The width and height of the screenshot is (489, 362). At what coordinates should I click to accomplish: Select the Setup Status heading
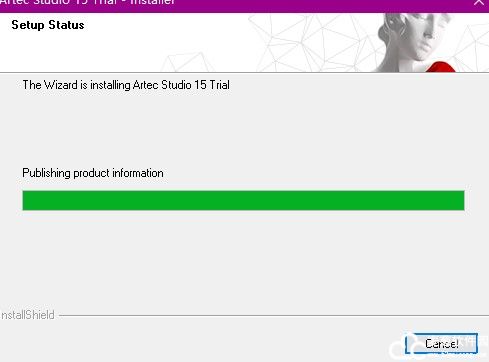[x=48, y=25]
